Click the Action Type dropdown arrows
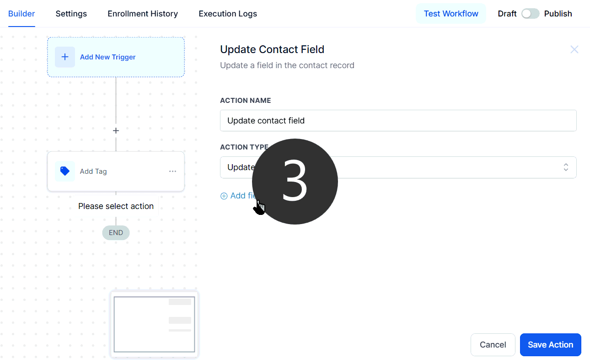 click(x=566, y=167)
